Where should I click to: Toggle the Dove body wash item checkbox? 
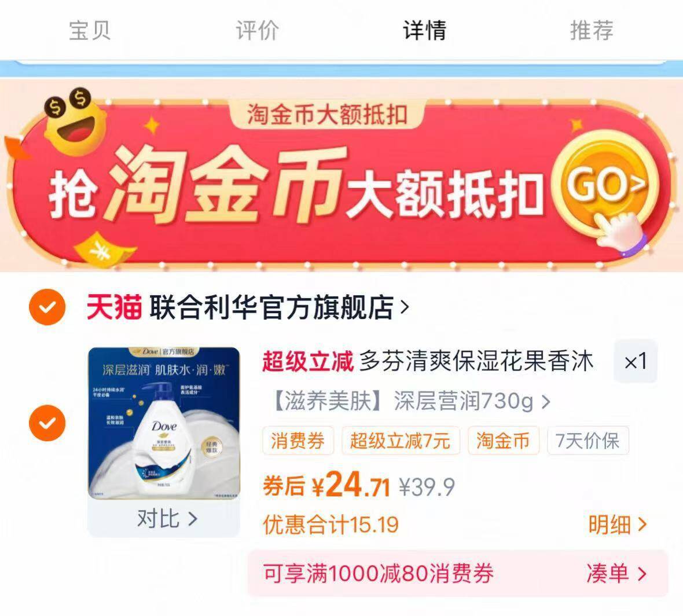pyautogui.click(x=47, y=423)
